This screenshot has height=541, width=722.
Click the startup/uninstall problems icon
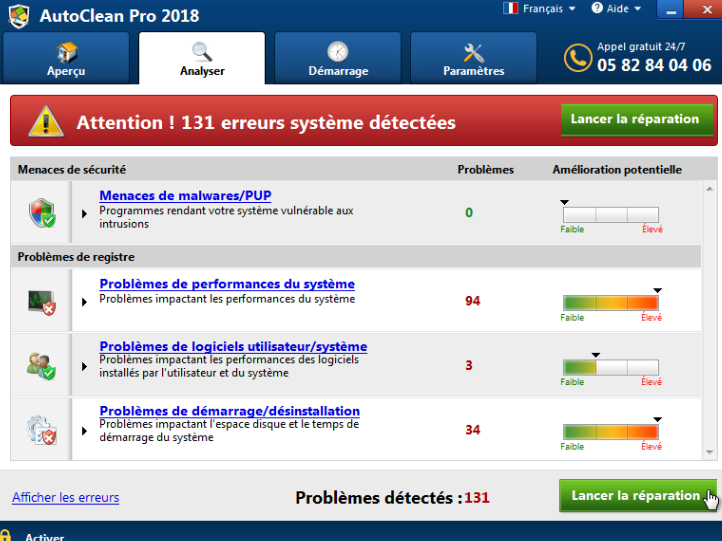tap(41, 430)
